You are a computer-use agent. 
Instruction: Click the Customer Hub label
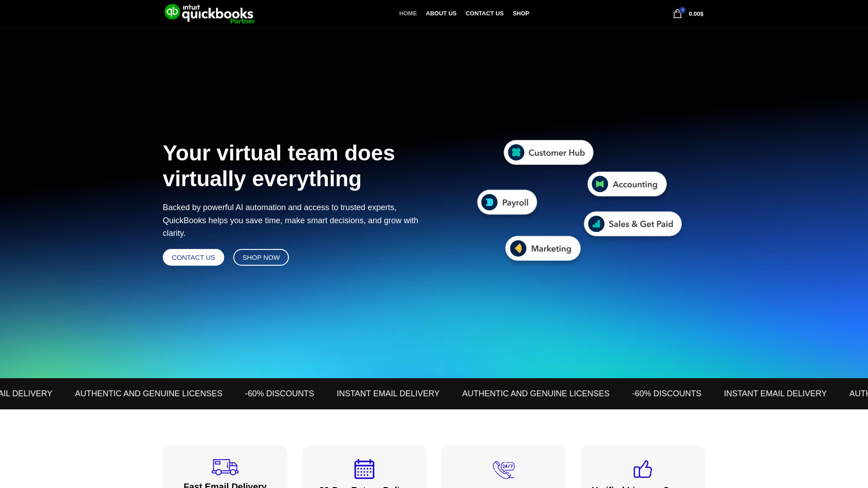tap(557, 153)
